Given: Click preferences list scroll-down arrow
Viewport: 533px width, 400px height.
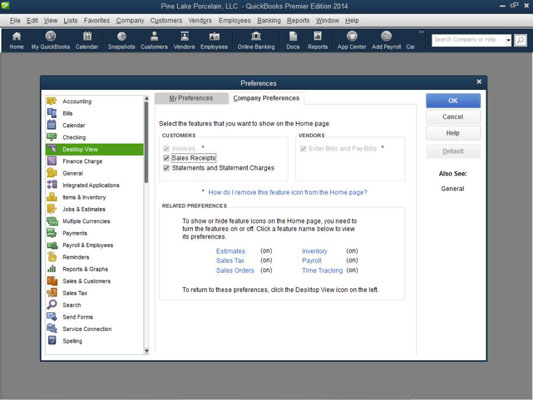Looking at the screenshot, I should click(147, 350).
